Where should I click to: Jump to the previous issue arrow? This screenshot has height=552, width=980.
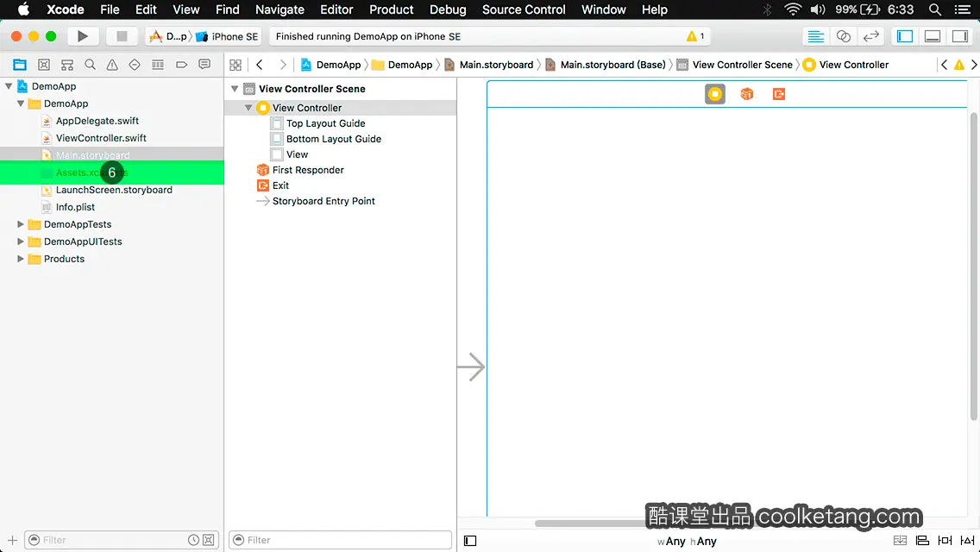point(945,65)
